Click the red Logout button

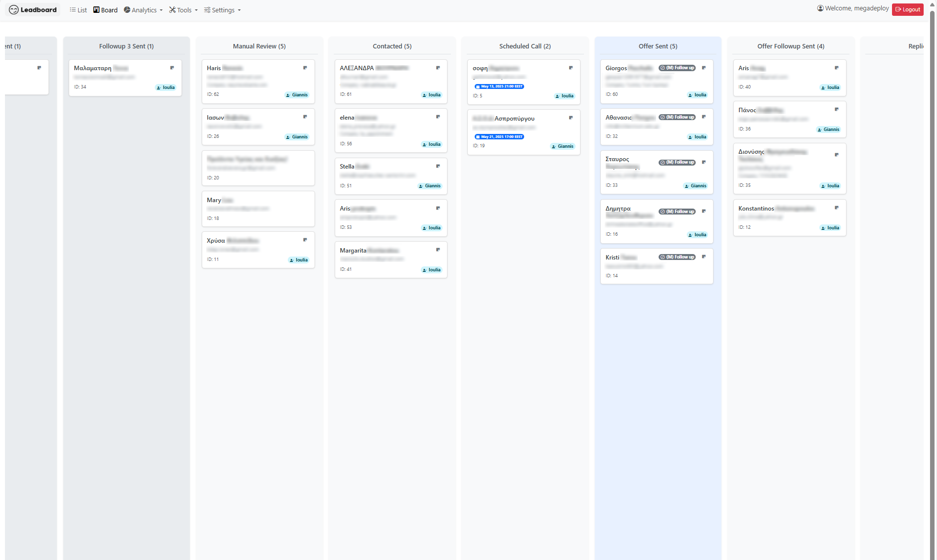907,9
